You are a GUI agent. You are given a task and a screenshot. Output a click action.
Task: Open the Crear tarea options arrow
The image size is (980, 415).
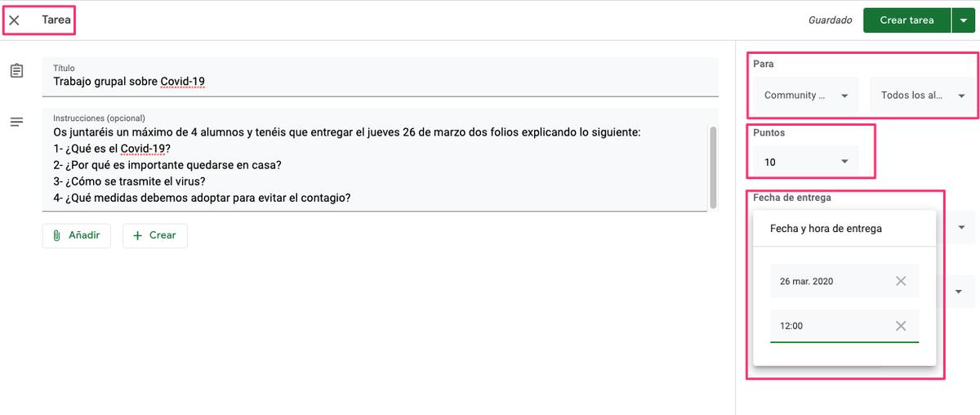click(x=962, y=20)
